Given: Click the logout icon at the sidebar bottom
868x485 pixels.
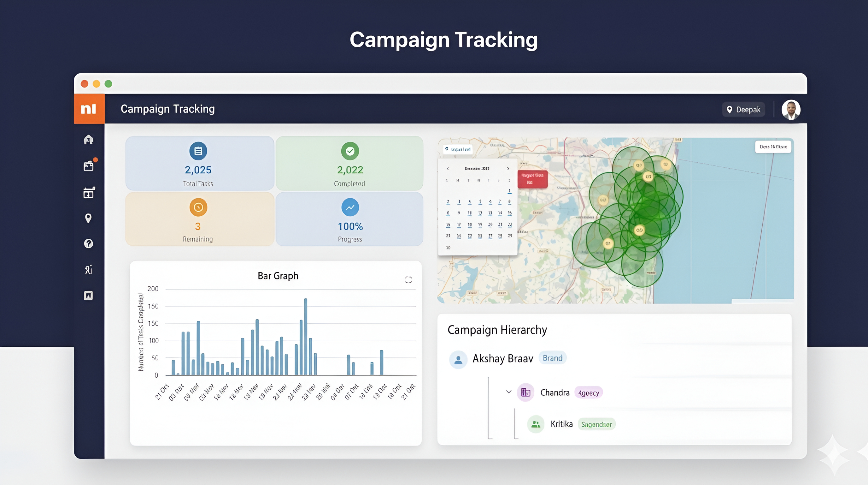Looking at the screenshot, I should point(89,295).
